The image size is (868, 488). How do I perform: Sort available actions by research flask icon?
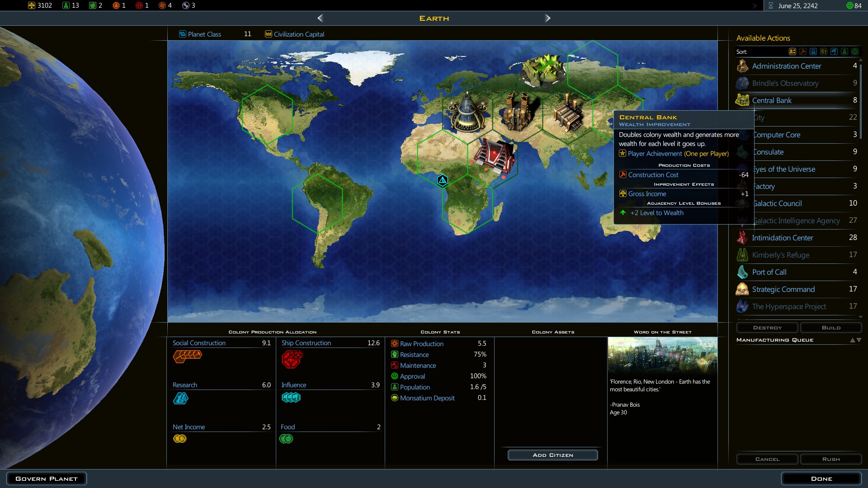tap(813, 52)
